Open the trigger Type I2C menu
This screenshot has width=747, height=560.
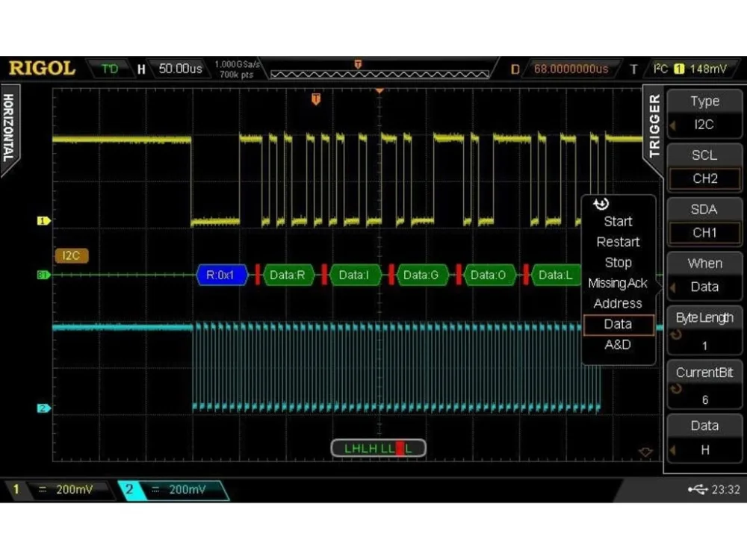click(704, 113)
